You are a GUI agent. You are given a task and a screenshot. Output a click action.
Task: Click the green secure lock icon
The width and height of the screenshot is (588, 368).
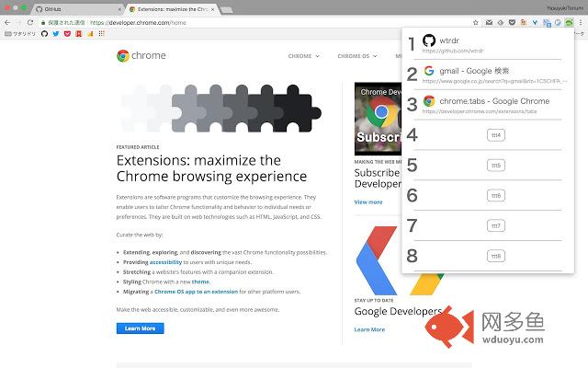coord(43,22)
